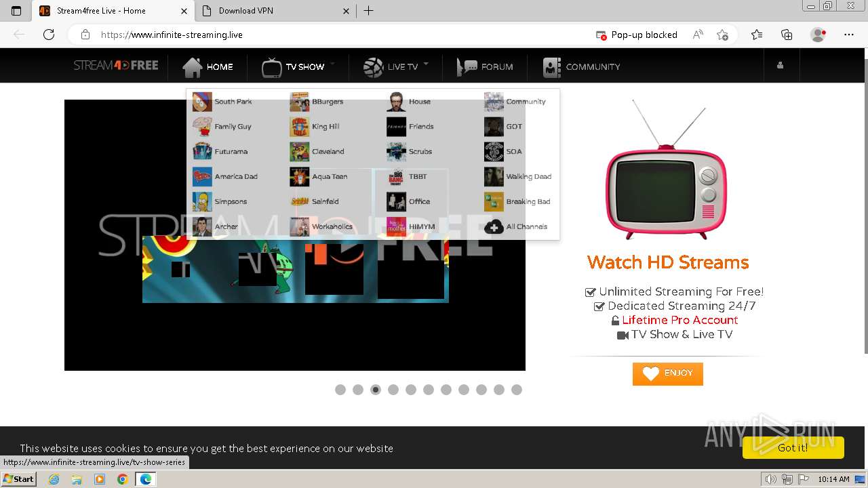Open the BBurgers channel icon
The width and height of the screenshot is (868, 488).
299,102
